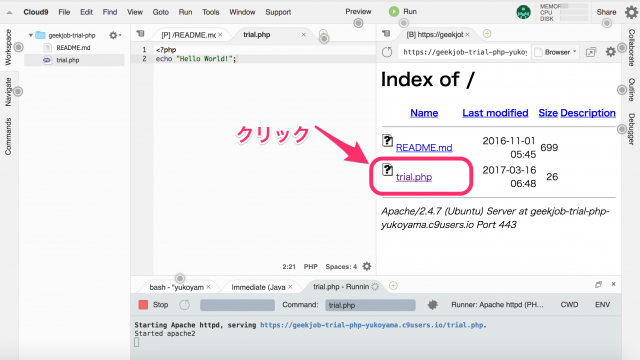Reload the preview page

387,52
